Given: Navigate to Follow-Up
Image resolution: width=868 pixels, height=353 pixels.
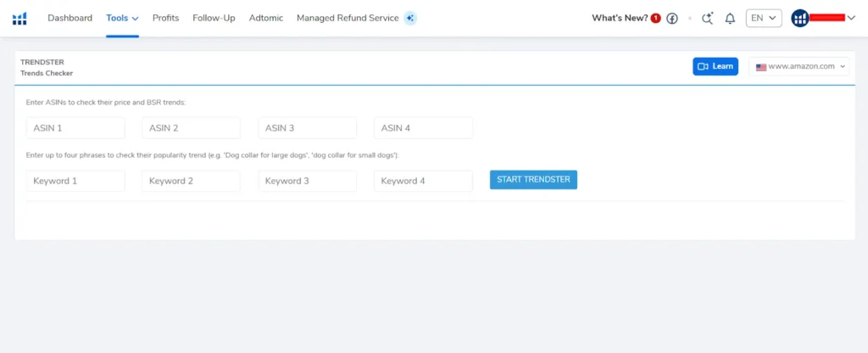Looking at the screenshot, I should [214, 18].
